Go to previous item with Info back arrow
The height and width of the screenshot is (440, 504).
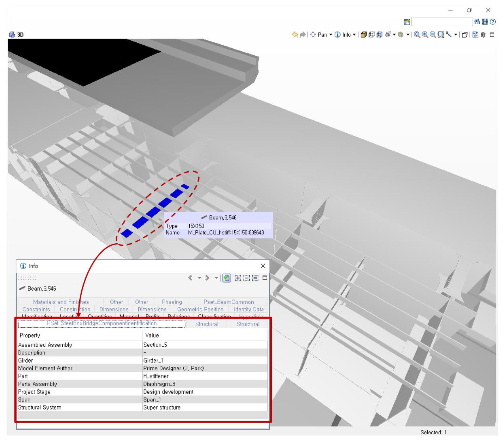(190, 278)
